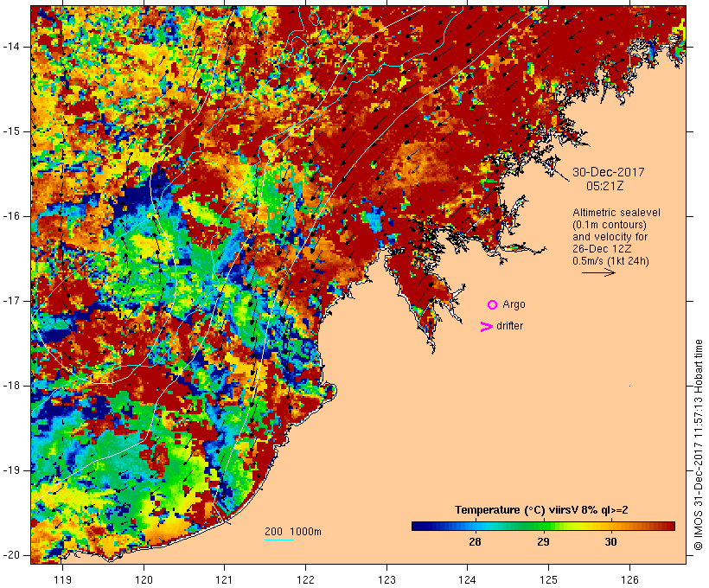This screenshot has height=588, width=709.
Task: Click the '-14' latitude axis label
Action: click(x=11, y=47)
